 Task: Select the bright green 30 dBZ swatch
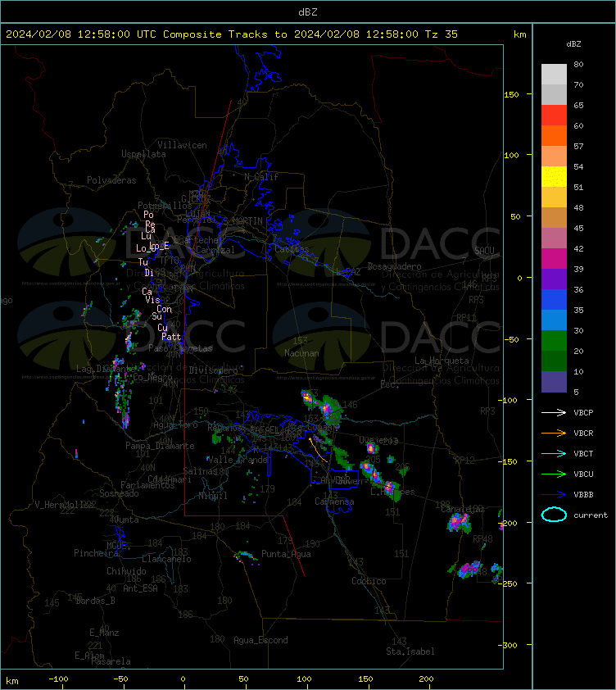(x=554, y=340)
